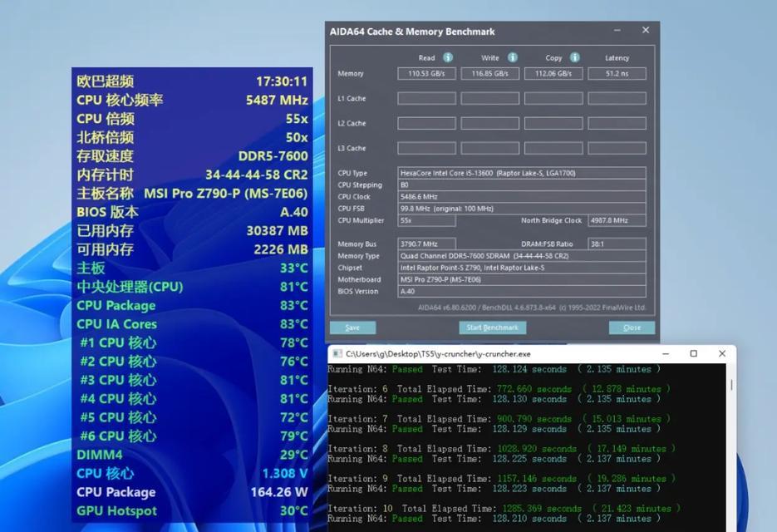Click the CPU Clock field 5486.6 MHz

(522, 197)
